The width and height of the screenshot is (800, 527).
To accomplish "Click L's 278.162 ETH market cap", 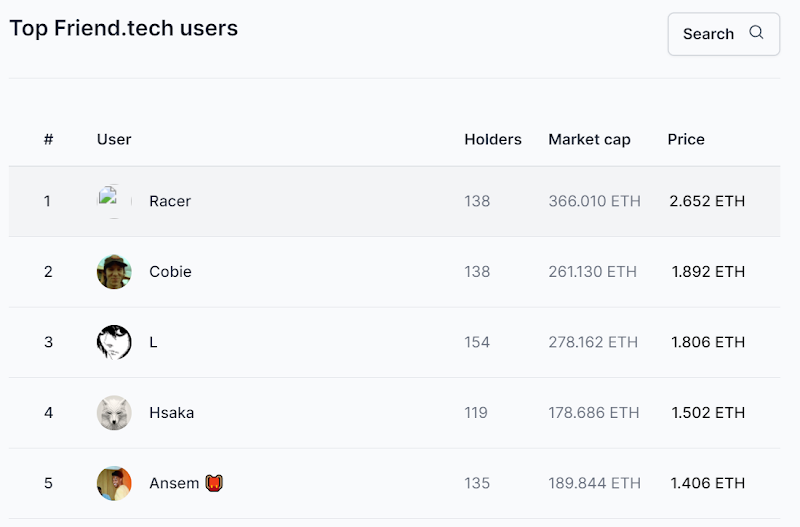I will coord(593,342).
